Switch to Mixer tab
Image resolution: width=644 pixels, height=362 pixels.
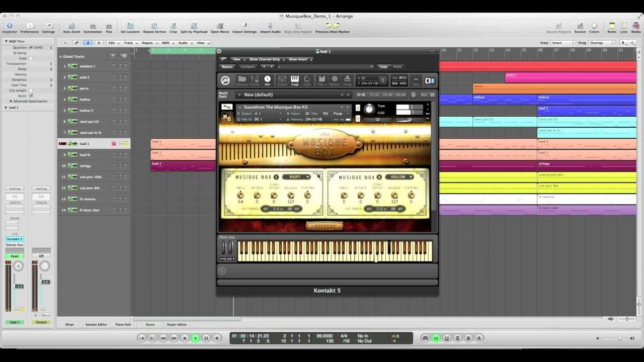[x=69, y=325]
